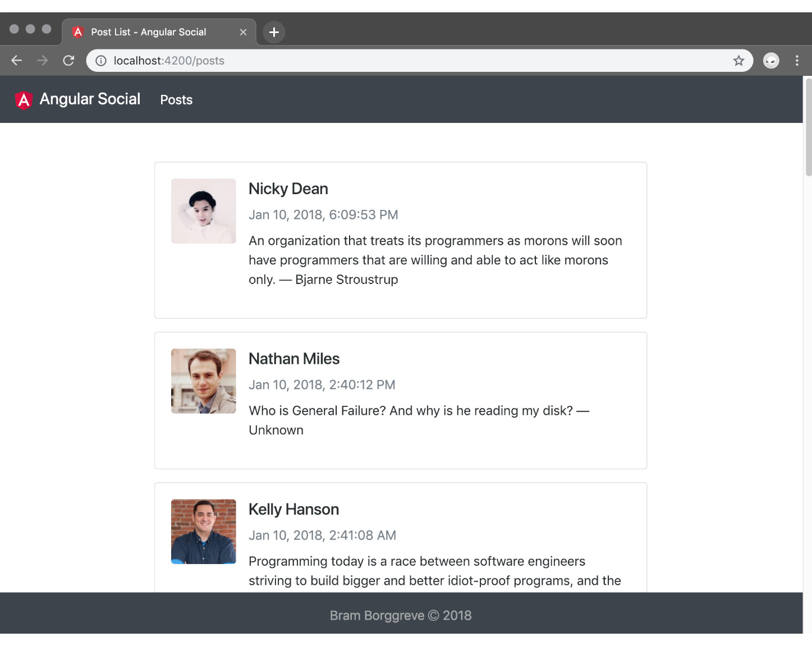Click the localhost:4200/posts address bar

(419, 61)
